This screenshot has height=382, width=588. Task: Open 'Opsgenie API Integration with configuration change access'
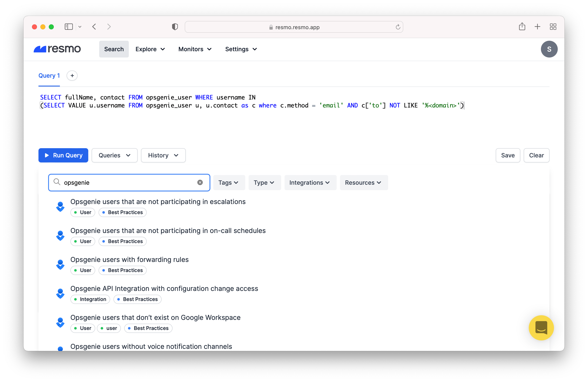click(x=164, y=288)
